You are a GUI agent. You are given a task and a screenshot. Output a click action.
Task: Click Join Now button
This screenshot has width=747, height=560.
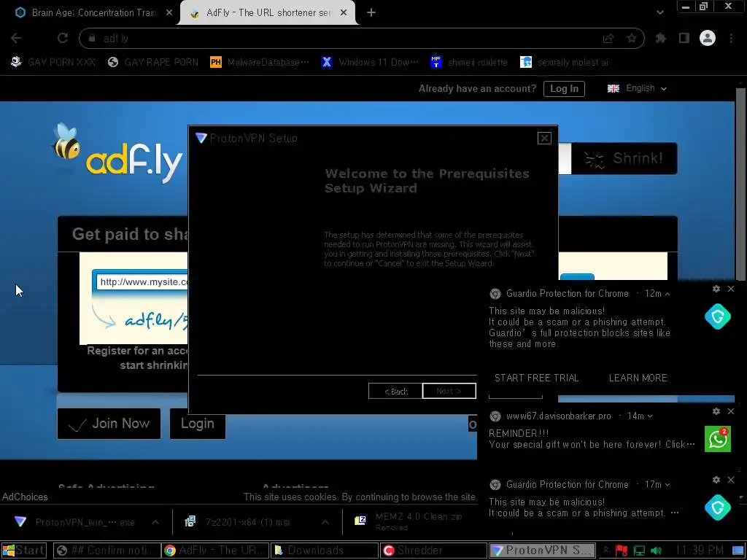(109, 424)
